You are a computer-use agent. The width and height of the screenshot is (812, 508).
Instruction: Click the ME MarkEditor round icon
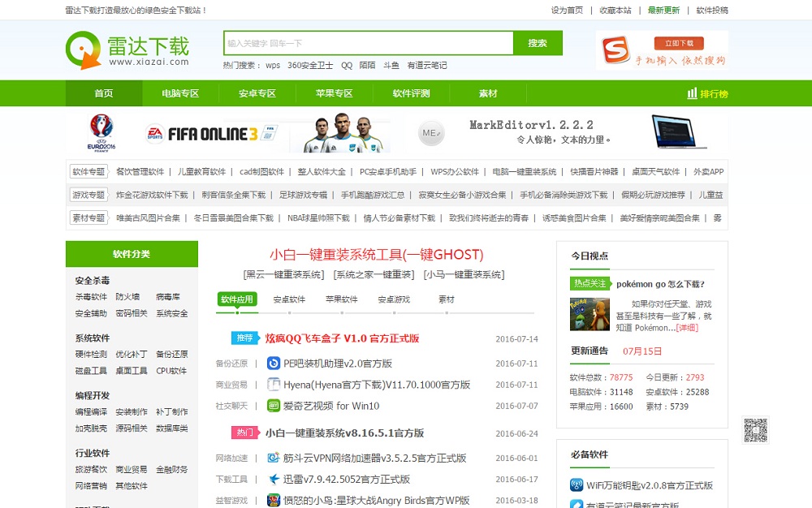431,133
